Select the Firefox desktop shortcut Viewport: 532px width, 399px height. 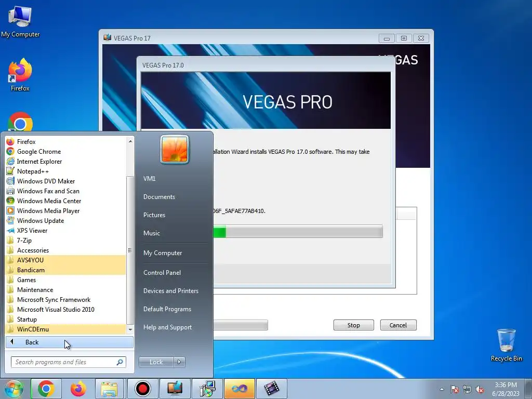(x=20, y=75)
